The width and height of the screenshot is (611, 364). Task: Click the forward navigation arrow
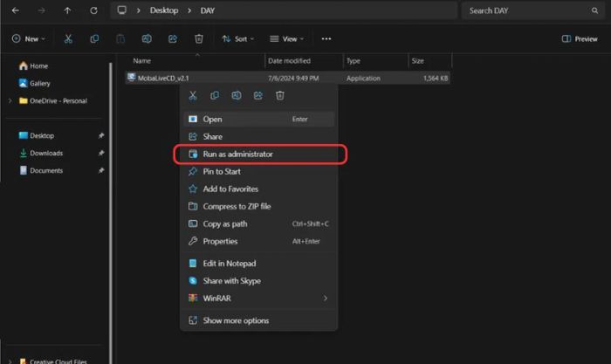click(41, 10)
